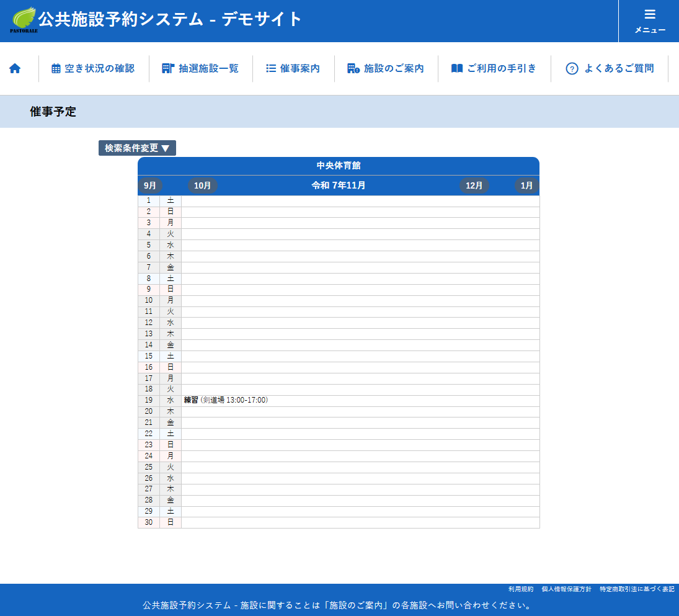Click question mark icon beside よくあるご質問
The width and height of the screenshot is (679, 616).
pos(572,69)
